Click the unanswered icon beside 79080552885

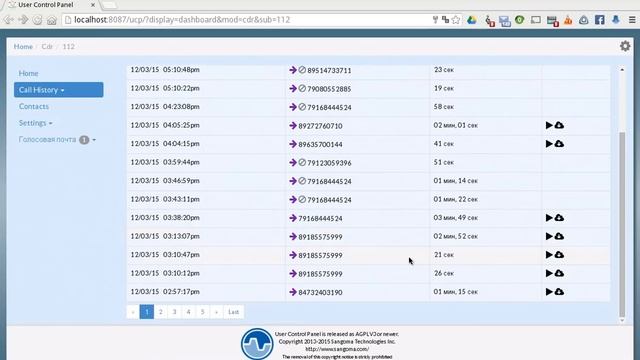[x=302, y=88]
